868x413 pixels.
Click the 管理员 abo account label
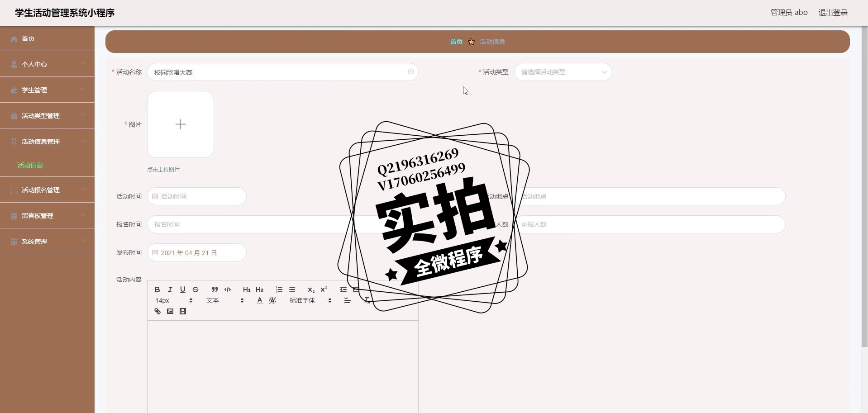pyautogui.click(x=789, y=13)
